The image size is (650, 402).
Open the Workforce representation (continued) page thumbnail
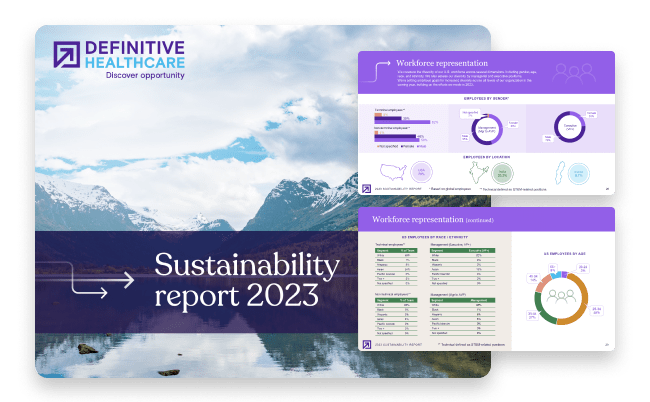click(x=486, y=278)
